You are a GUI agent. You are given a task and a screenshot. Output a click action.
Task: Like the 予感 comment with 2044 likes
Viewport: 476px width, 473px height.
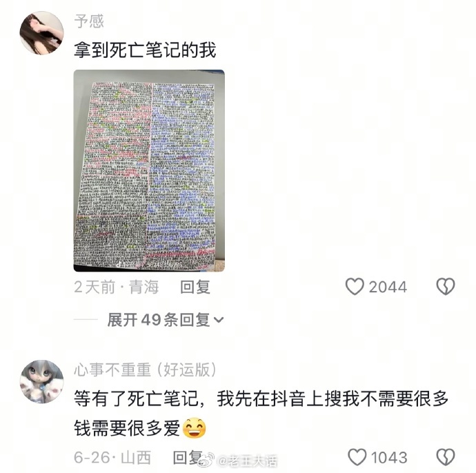click(x=355, y=287)
